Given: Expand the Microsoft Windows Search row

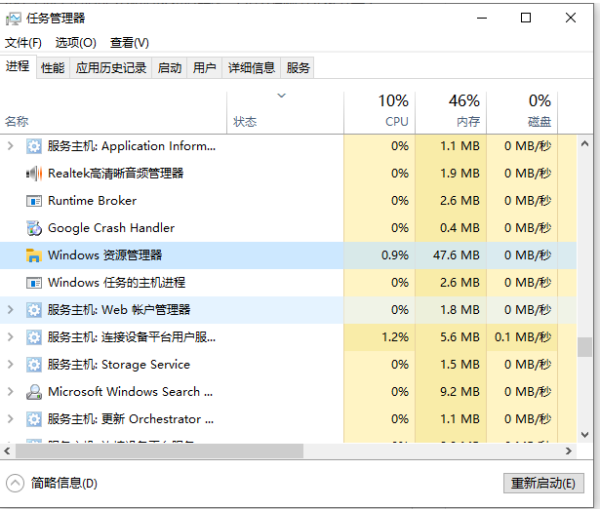Looking at the screenshot, I should tap(11, 392).
